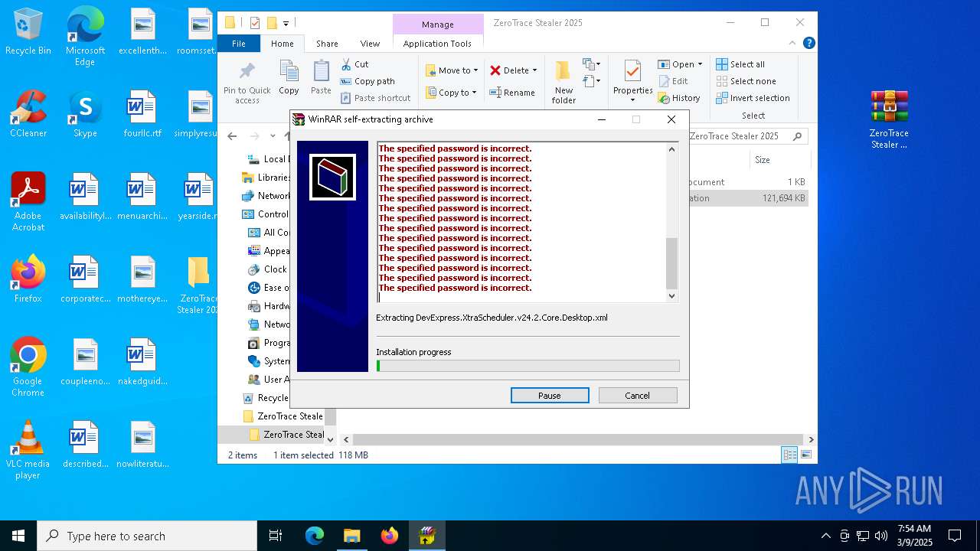This screenshot has height=551, width=980.
Task: Show hidden system tray icons
Action: (x=825, y=536)
